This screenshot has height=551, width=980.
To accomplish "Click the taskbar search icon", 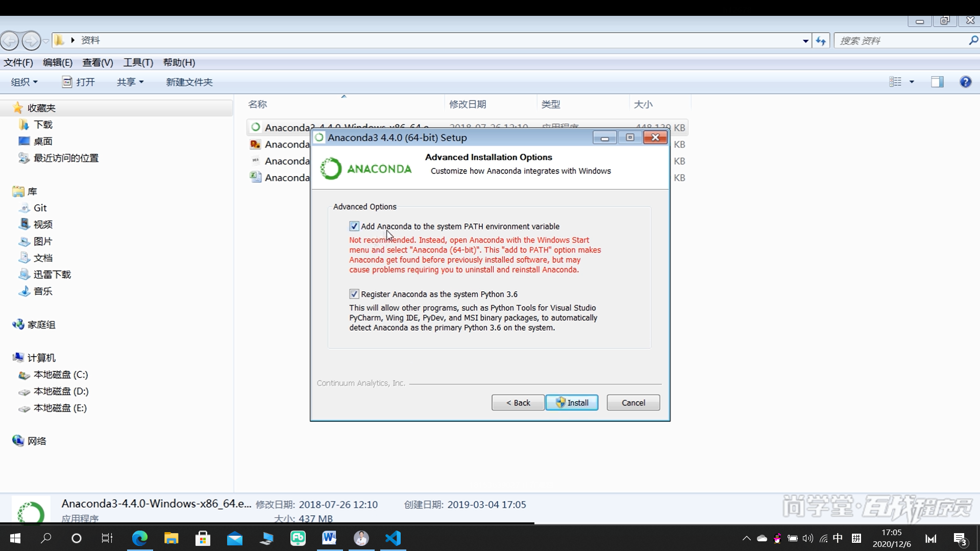I will click(x=46, y=538).
